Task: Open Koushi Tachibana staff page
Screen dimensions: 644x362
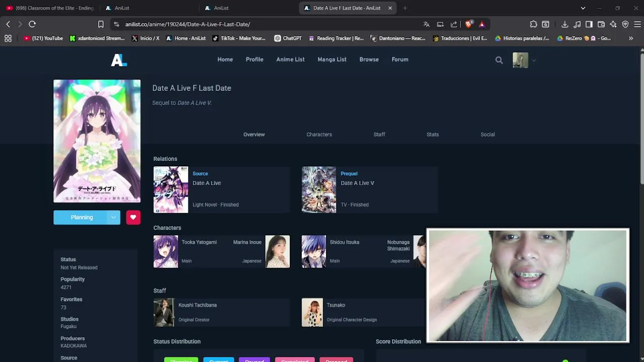Action: tap(197, 305)
